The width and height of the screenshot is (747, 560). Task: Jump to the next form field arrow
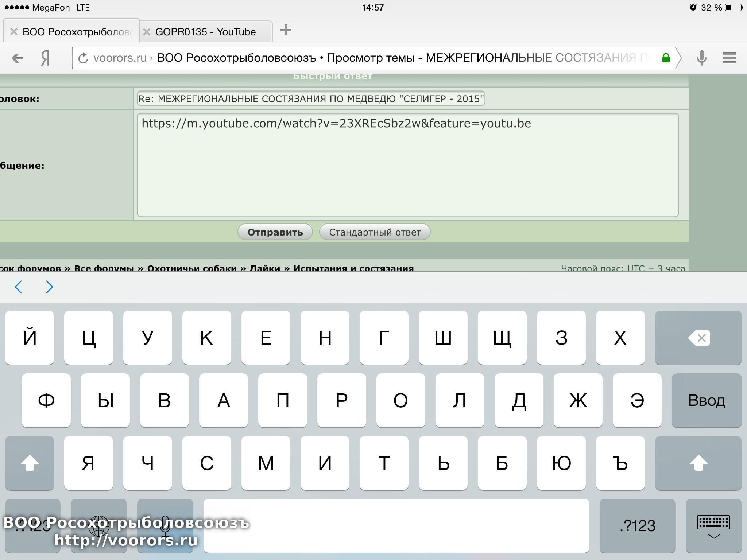click(x=49, y=287)
